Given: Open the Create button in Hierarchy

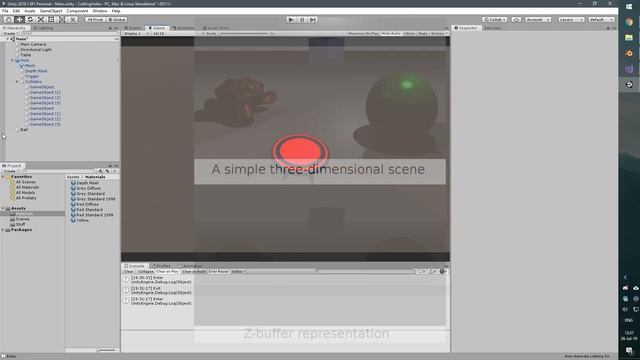Looking at the screenshot, I should tap(10, 33).
